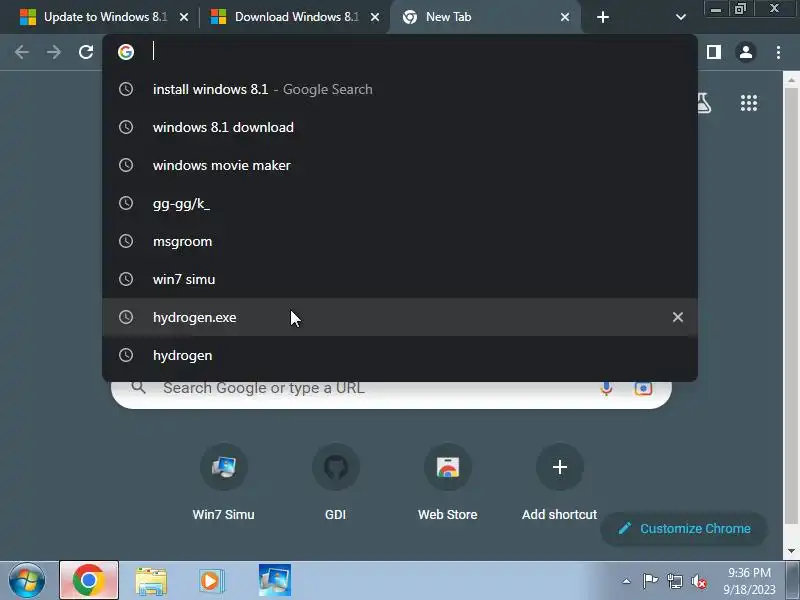Viewport: 800px width, 600px height.
Task: Click Customize Chrome button
Action: coord(684,529)
